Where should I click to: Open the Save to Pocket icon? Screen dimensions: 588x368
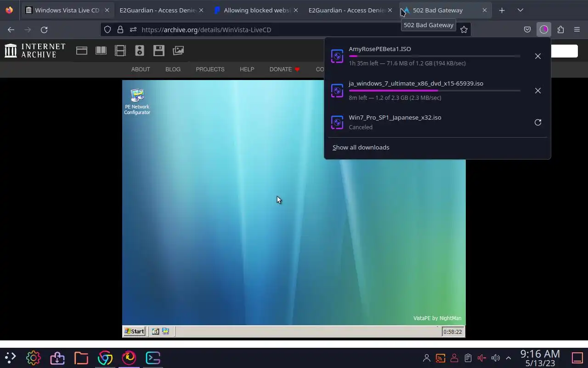pyautogui.click(x=527, y=29)
